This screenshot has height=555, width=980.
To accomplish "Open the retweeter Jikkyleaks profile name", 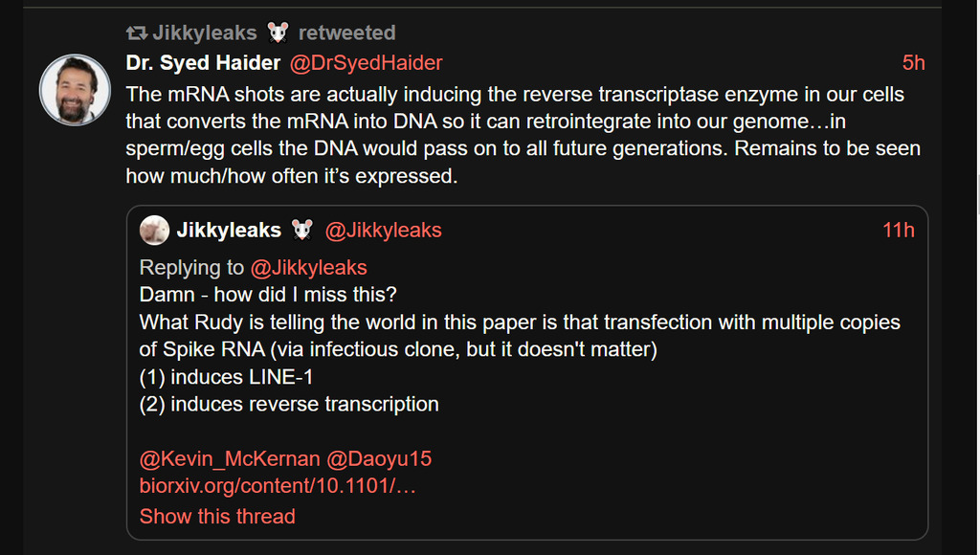I will click(205, 33).
